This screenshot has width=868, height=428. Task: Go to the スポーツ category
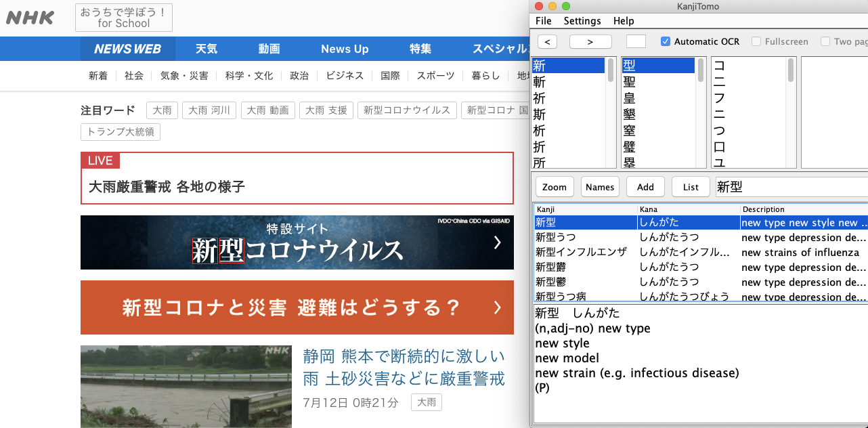point(435,76)
